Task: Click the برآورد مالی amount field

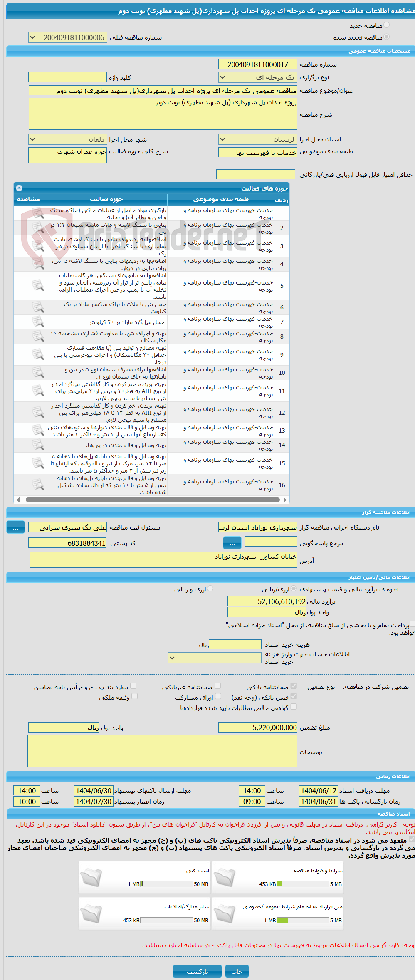Action: pyautogui.click(x=267, y=601)
